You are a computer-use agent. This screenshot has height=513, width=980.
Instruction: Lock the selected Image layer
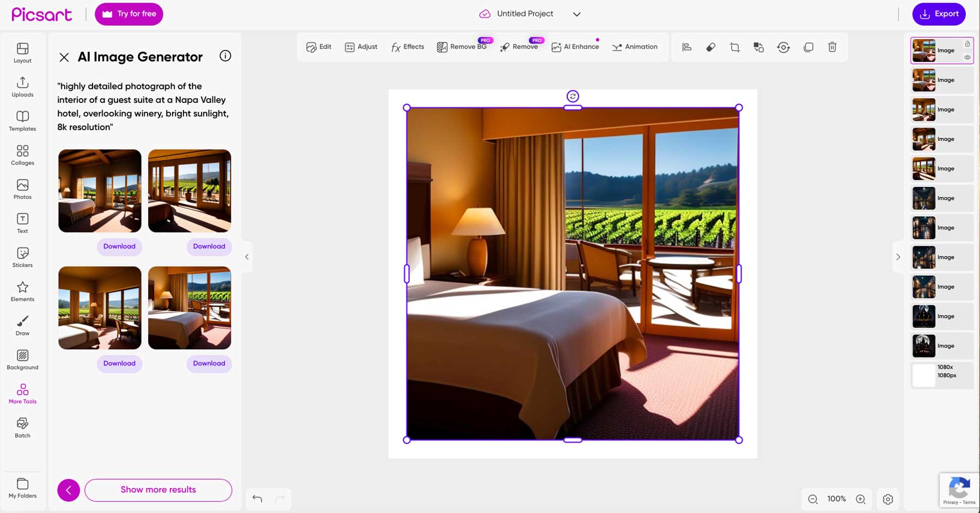point(967,44)
